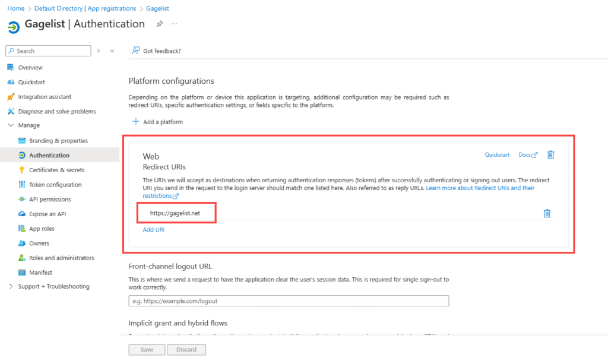Click the Quickstart cloud icon in sidebar
Viewport: 608px width, 364px height.
(11, 82)
